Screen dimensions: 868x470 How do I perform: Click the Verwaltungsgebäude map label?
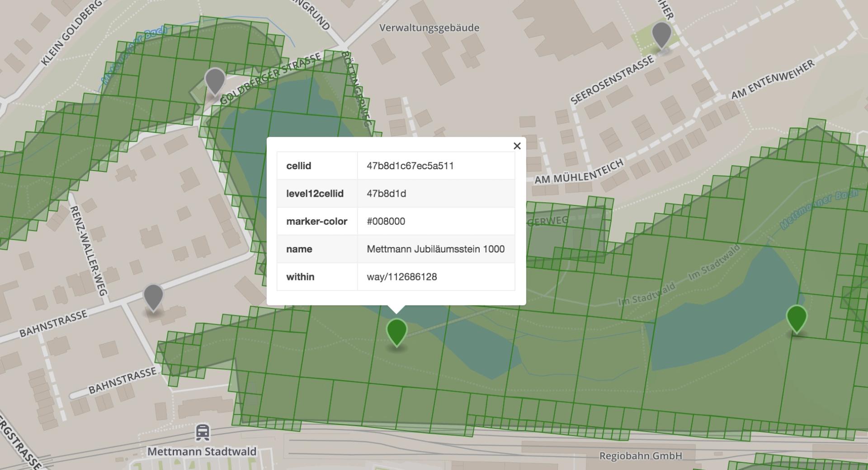point(429,28)
